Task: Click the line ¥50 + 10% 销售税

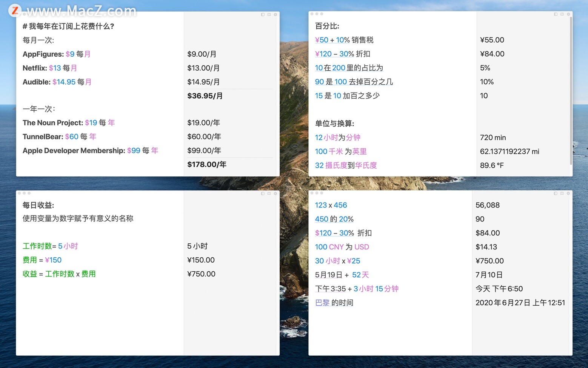Action: coord(344,40)
